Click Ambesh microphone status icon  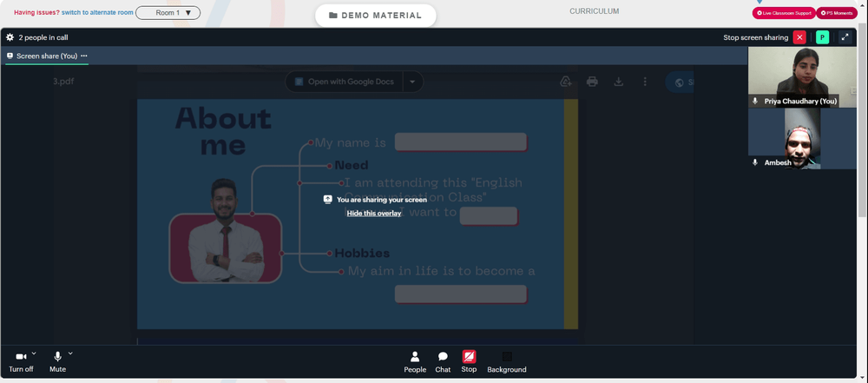pyautogui.click(x=755, y=162)
